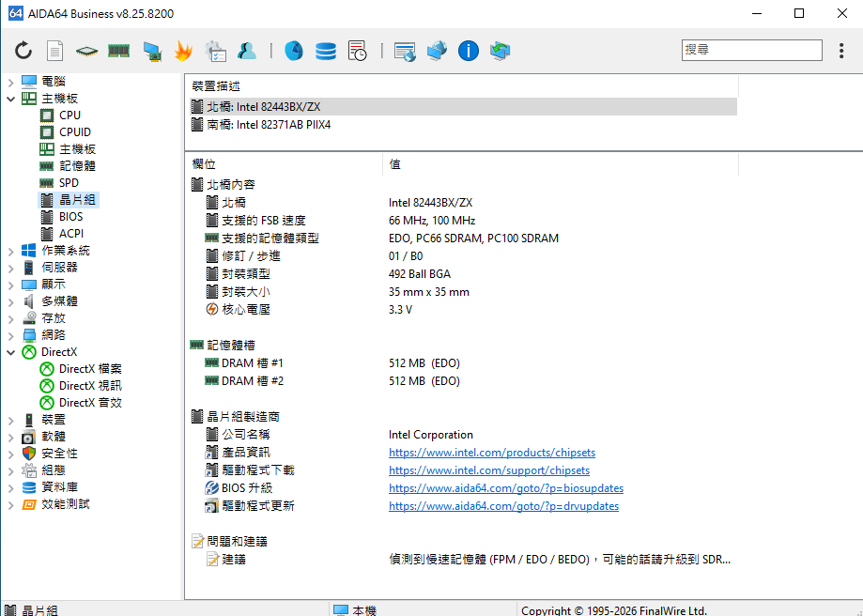
Task: Open the CPU chip toolbar icon
Action: tap(86, 52)
